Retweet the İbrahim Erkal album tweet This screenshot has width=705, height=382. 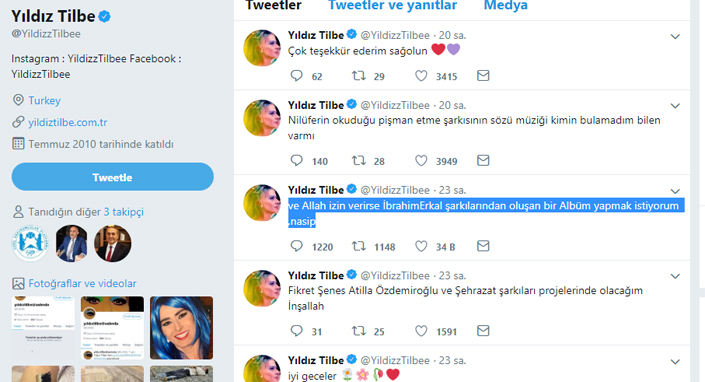point(358,246)
